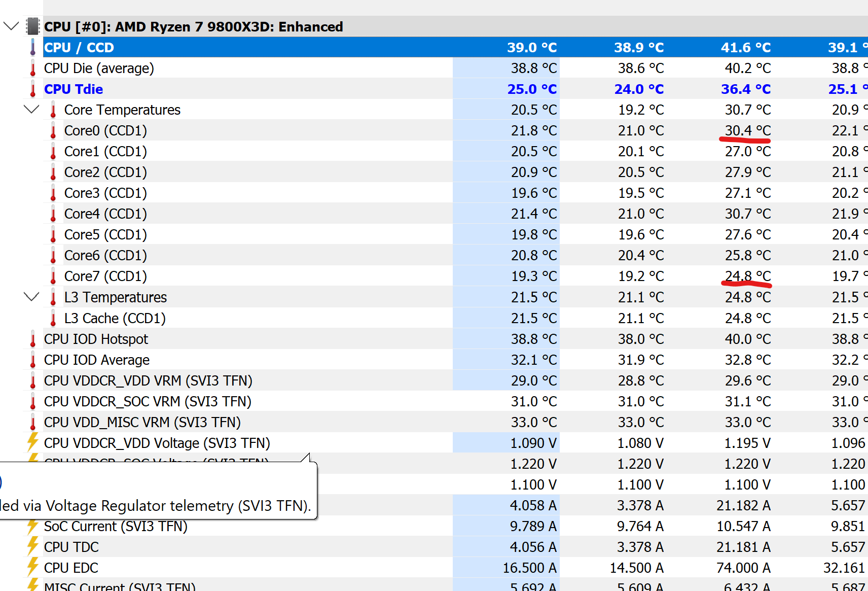This screenshot has height=591, width=868.
Task: Click Core7 value 24.8 °C
Action: coord(748,276)
